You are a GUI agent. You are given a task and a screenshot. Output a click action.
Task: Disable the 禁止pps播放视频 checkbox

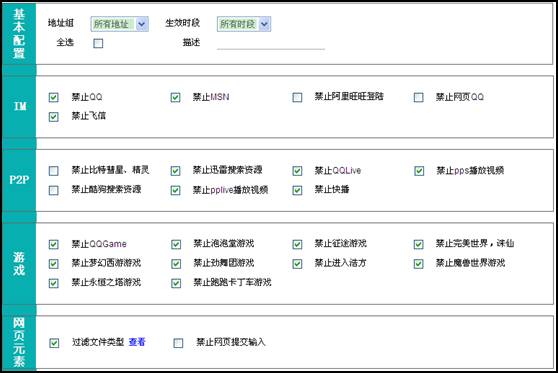(419, 171)
